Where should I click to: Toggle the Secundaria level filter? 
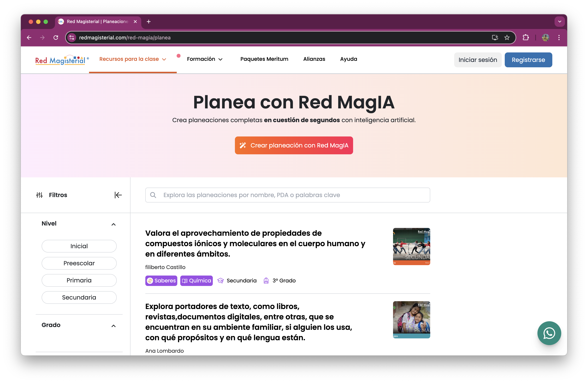[x=79, y=297]
